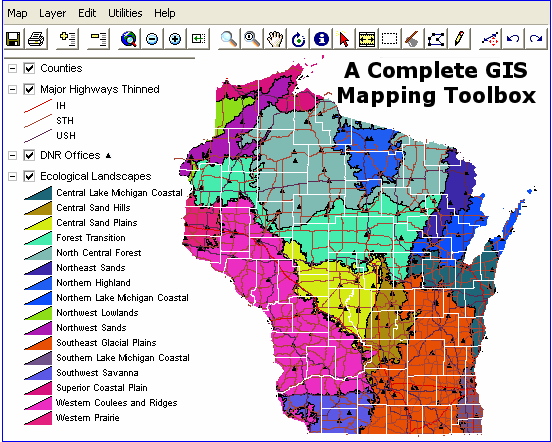This screenshot has height=442, width=552.
Task: Click the zoom to full extent globe icon
Action: click(x=129, y=38)
